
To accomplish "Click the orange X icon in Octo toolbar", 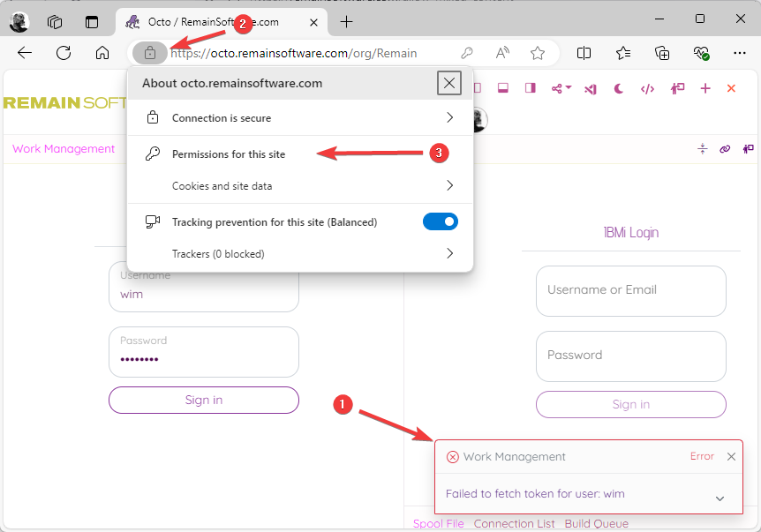I will (x=731, y=88).
